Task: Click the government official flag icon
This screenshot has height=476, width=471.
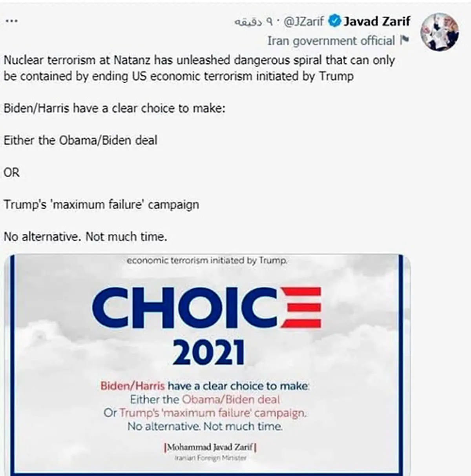Action: point(405,40)
